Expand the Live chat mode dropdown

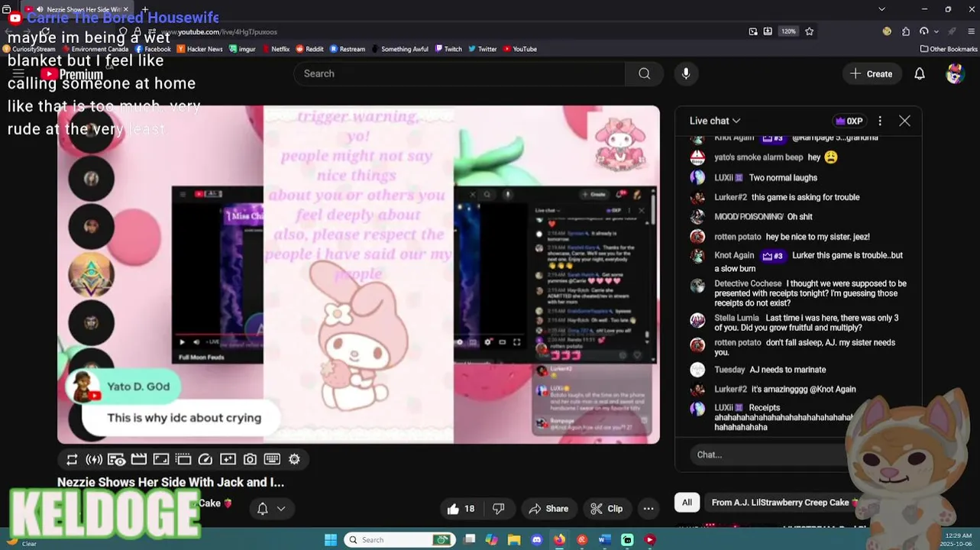coord(715,121)
